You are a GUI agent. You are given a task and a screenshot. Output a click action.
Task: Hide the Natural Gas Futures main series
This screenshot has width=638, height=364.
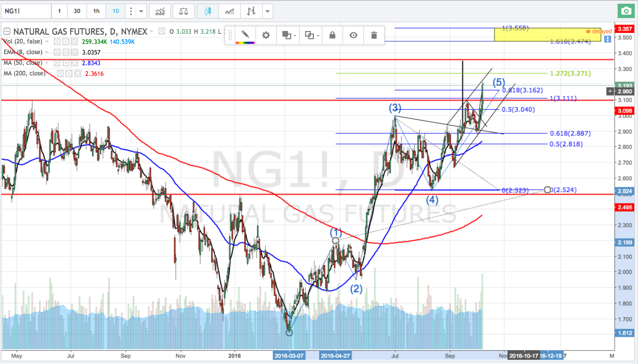[162, 31]
